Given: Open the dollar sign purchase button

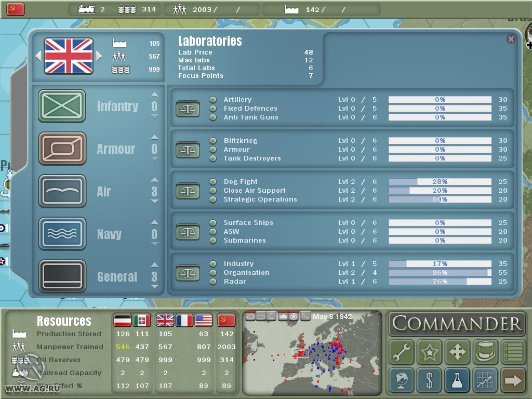Looking at the screenshot, I should pos(429,380).
